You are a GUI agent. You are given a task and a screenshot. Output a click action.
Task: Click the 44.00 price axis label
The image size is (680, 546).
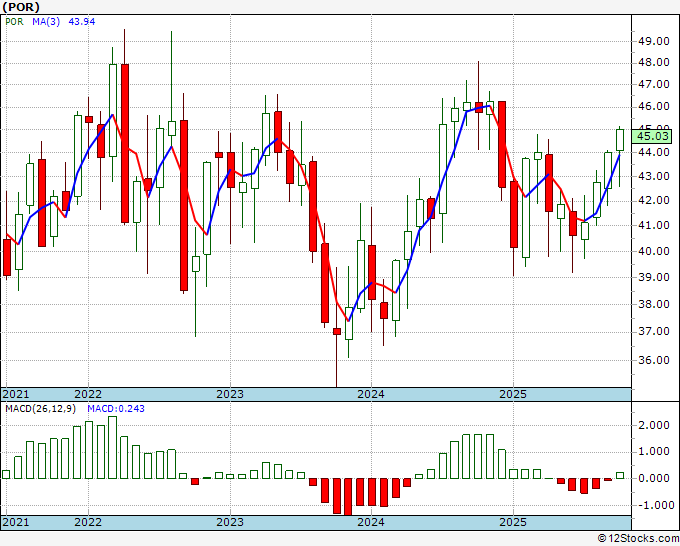[x=654, y=153]
